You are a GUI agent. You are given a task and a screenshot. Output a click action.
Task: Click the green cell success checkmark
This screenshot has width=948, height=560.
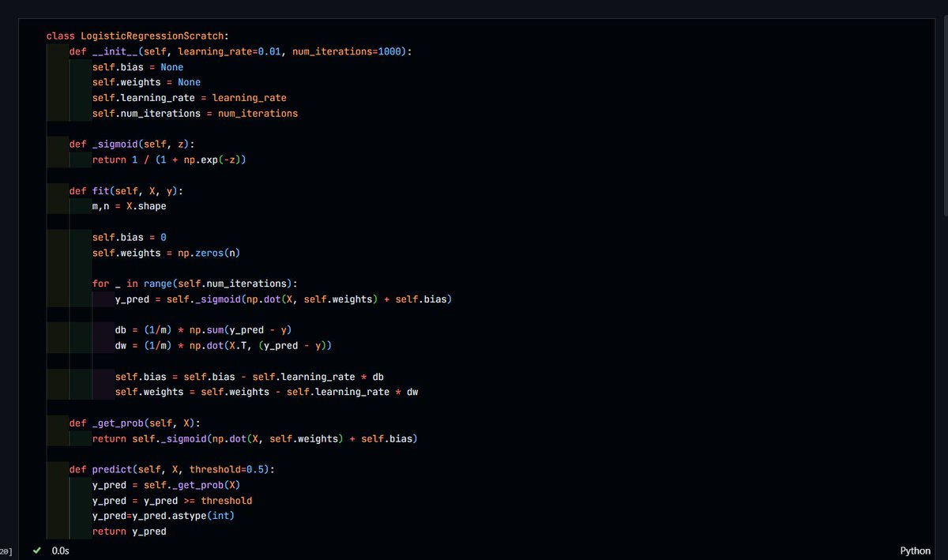click(x=36, y=550)
